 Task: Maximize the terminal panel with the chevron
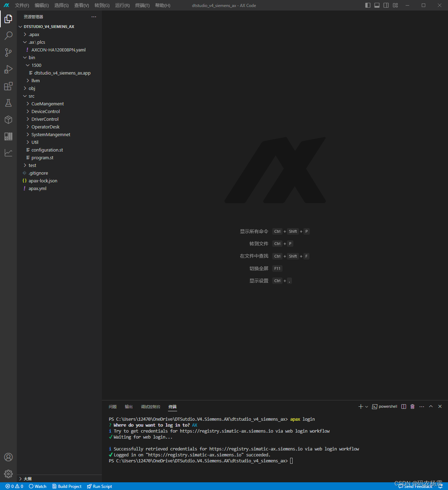[431, 406]
